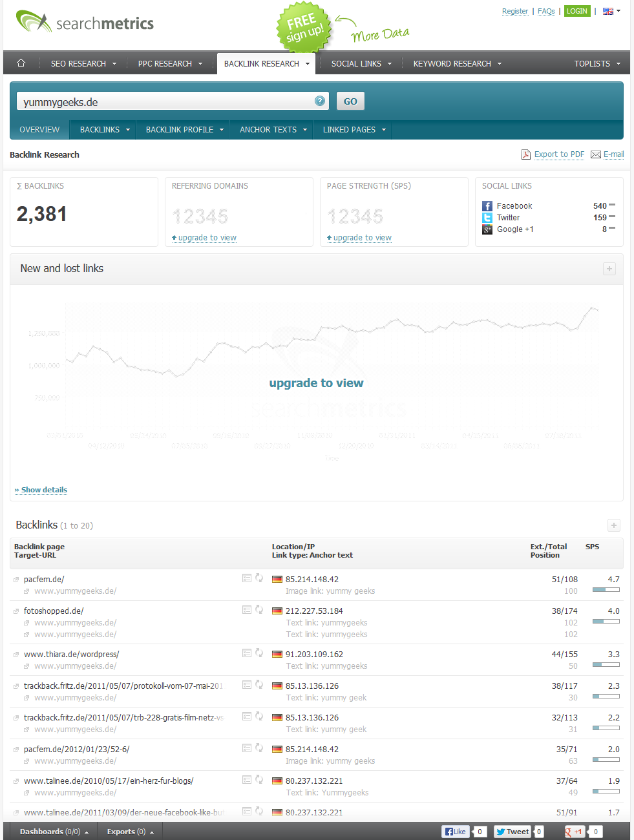Click the SPS bar for fotoshopped.de/ row
The image size is (634, 840).
[x=606, y=622]
